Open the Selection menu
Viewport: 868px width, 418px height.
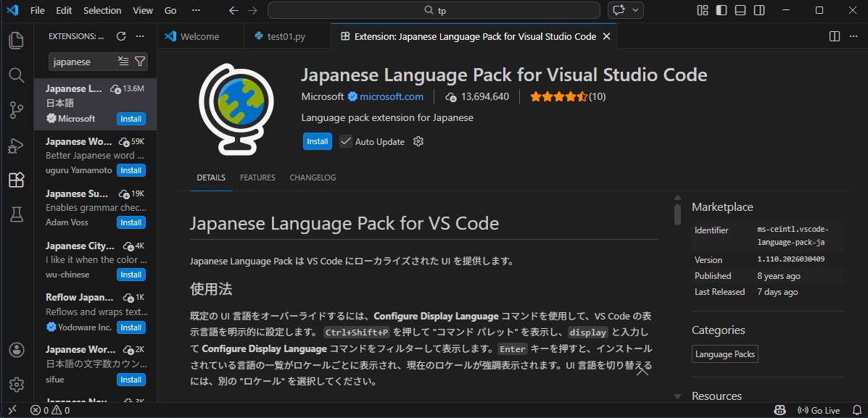coord(102,10)
